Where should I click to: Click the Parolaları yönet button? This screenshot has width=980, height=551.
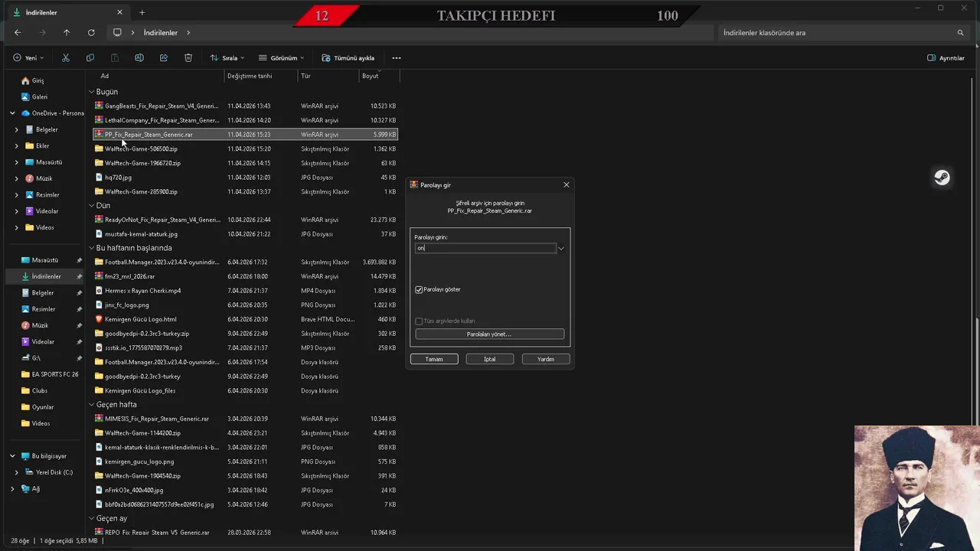coord(489,334)
